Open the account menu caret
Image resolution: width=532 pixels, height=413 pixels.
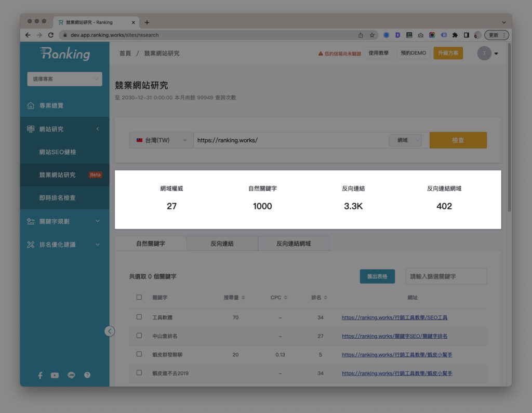(496, 54)
